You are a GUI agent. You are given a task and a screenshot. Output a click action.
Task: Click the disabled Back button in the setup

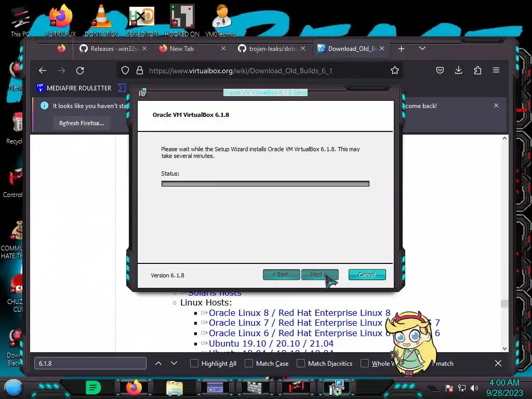click(x=281, y=274)
